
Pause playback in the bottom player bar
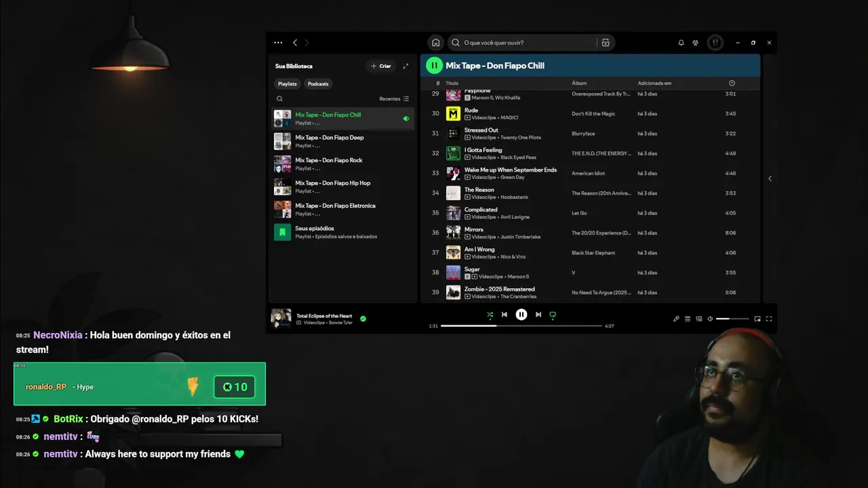[x=521, y=314]
